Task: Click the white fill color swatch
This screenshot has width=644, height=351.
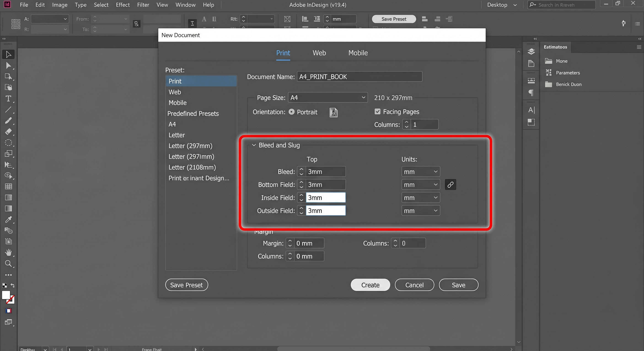Action: [x=6, y=295]
